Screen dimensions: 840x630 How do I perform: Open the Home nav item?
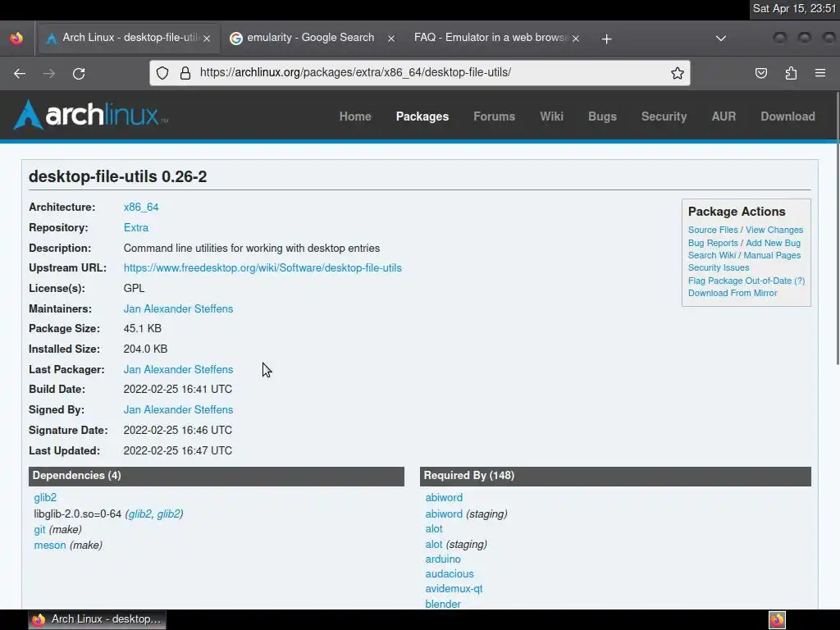point(355,116)
